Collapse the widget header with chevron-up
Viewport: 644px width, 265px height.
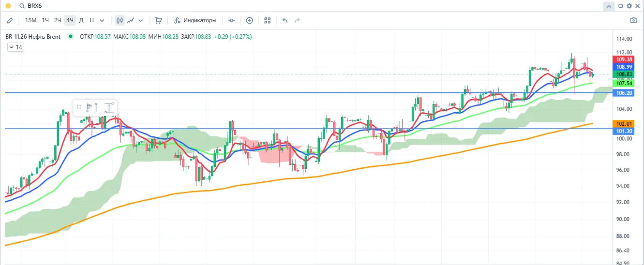608,6
